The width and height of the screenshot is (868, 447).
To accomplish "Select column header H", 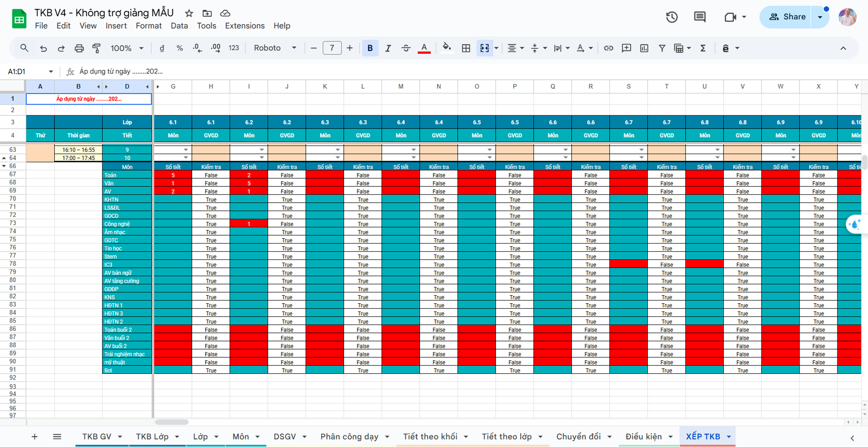I will tap(211, 86).
